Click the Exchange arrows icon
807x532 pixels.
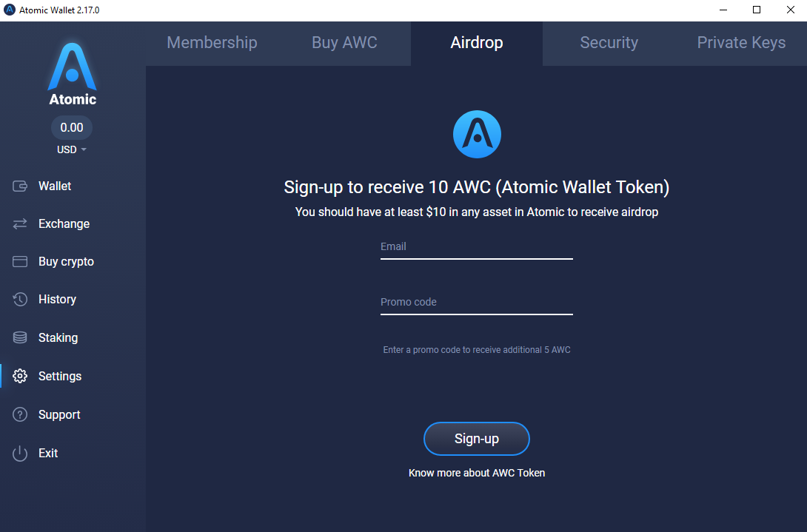[20, 224]
